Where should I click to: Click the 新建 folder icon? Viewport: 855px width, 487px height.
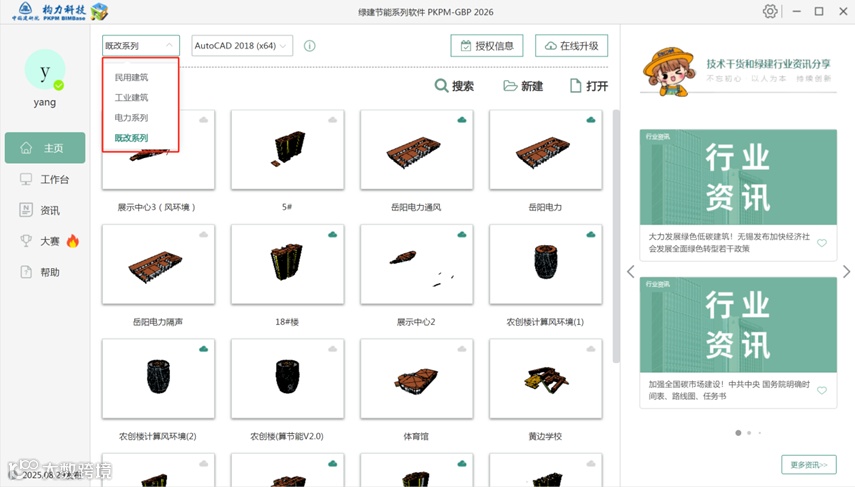[510, 86]
